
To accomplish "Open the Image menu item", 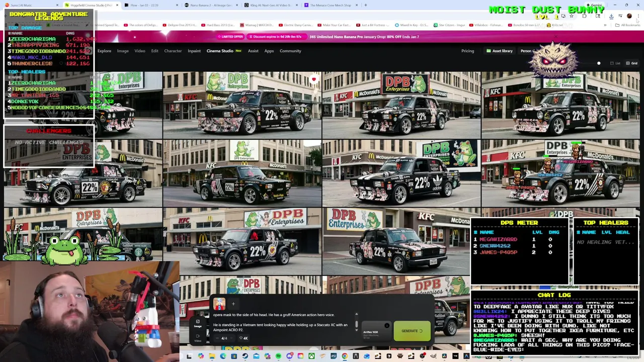I will point(123,51).
